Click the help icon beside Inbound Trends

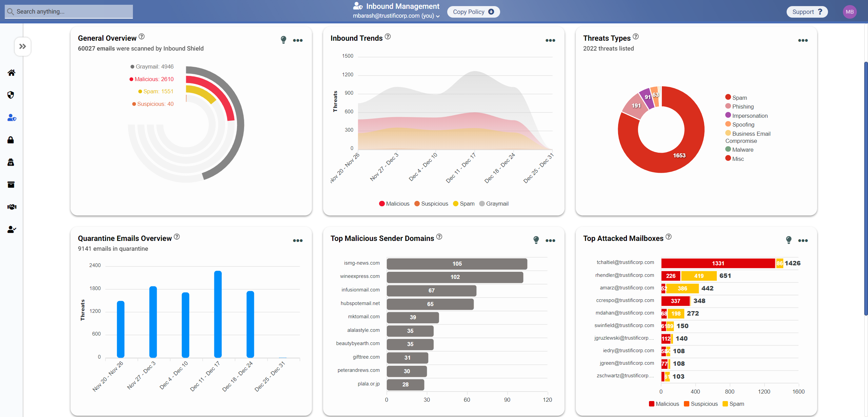tap(388, 36)
